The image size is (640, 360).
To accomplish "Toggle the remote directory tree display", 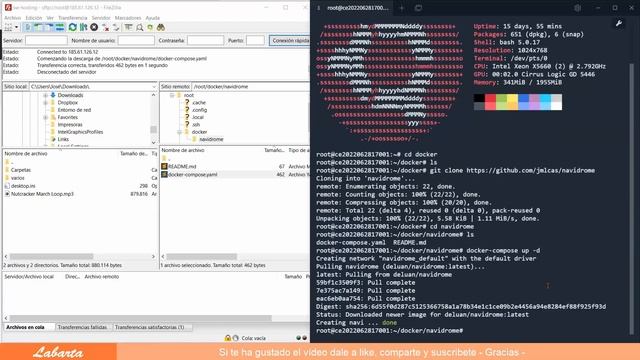I will [49, 27].
